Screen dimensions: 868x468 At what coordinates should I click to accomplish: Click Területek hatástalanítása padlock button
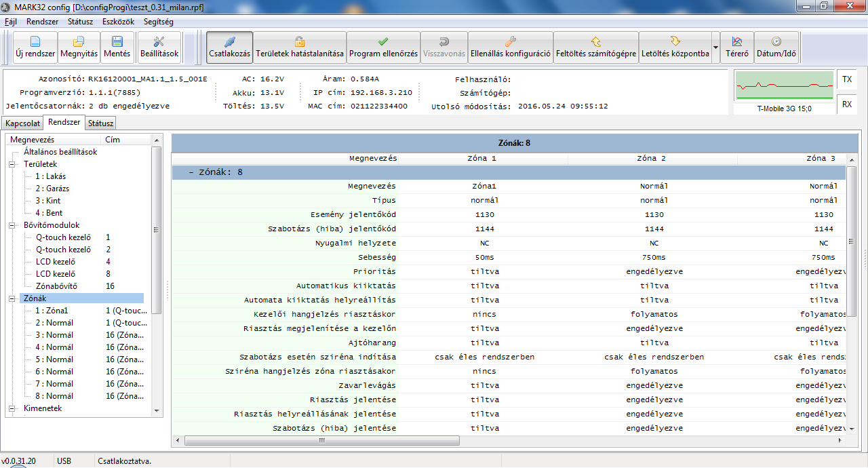coord(300,47)
